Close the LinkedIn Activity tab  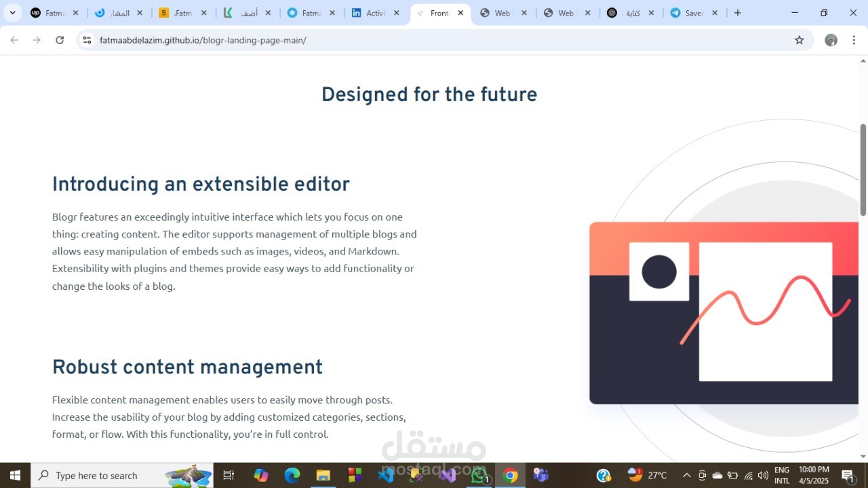tap(397, 13)
